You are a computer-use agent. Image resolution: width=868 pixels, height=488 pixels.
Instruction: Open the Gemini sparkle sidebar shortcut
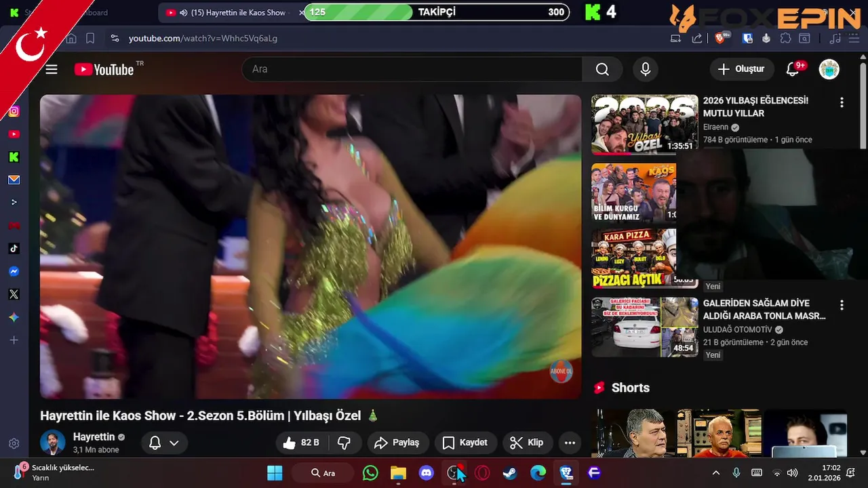click(14, 317)
